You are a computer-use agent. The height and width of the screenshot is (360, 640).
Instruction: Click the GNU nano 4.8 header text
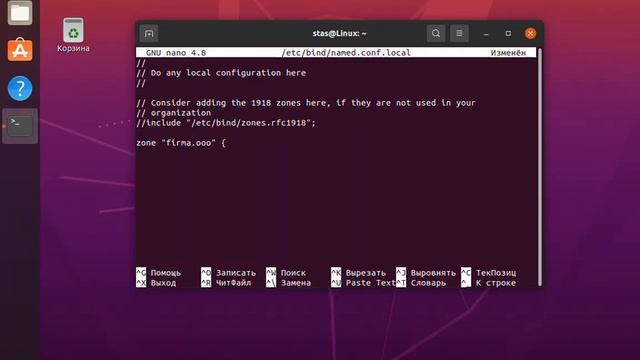coord(176,53)
